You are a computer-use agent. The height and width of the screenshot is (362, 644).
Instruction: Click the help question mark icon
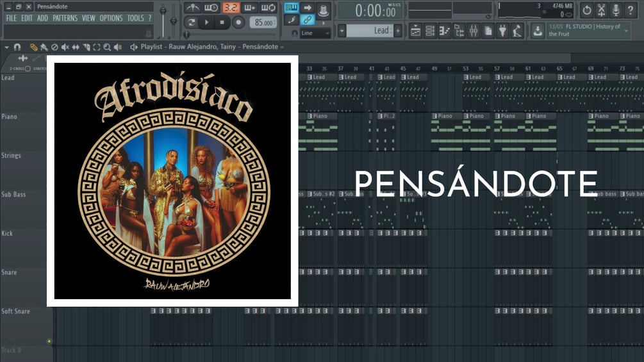click(631, 10)
